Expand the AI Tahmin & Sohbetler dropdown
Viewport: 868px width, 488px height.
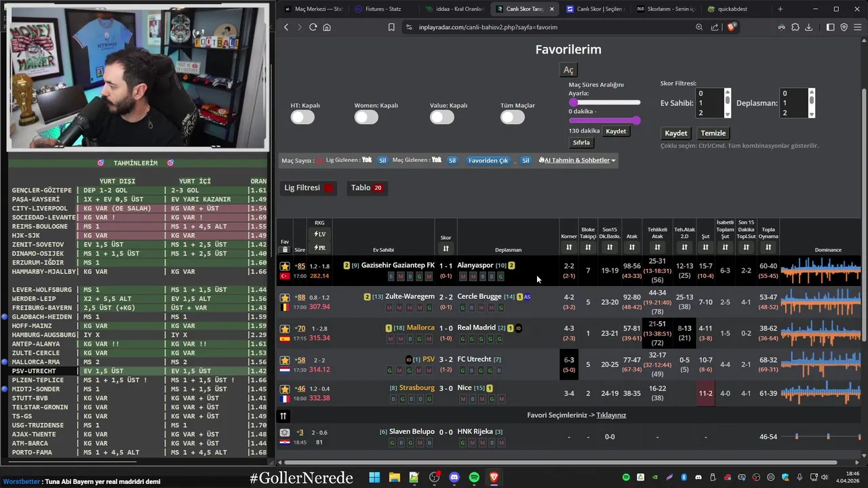click(x=577, y=161)
